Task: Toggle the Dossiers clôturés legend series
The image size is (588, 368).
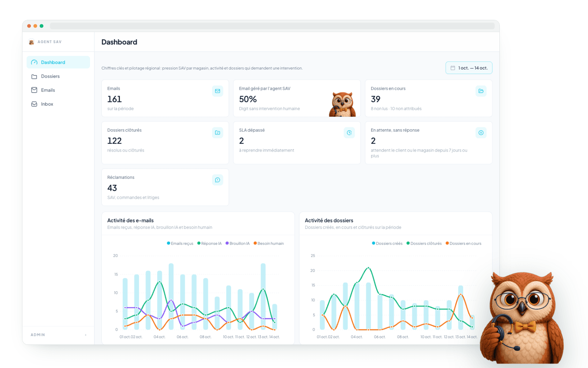Action: 424,243
